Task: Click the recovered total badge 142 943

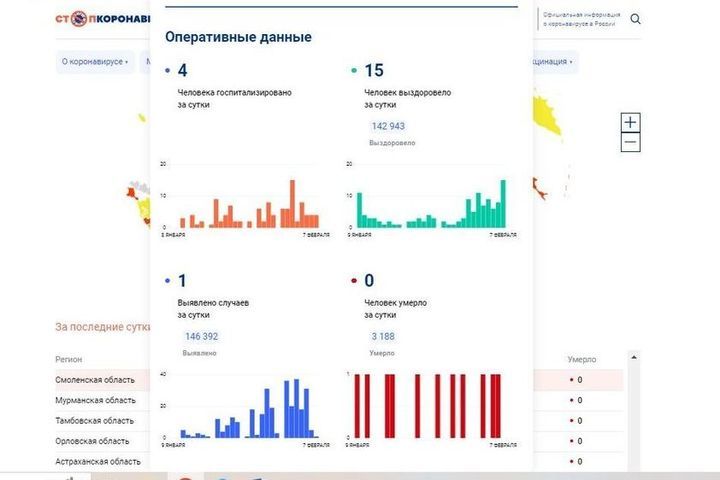Action: pos(388,126)
